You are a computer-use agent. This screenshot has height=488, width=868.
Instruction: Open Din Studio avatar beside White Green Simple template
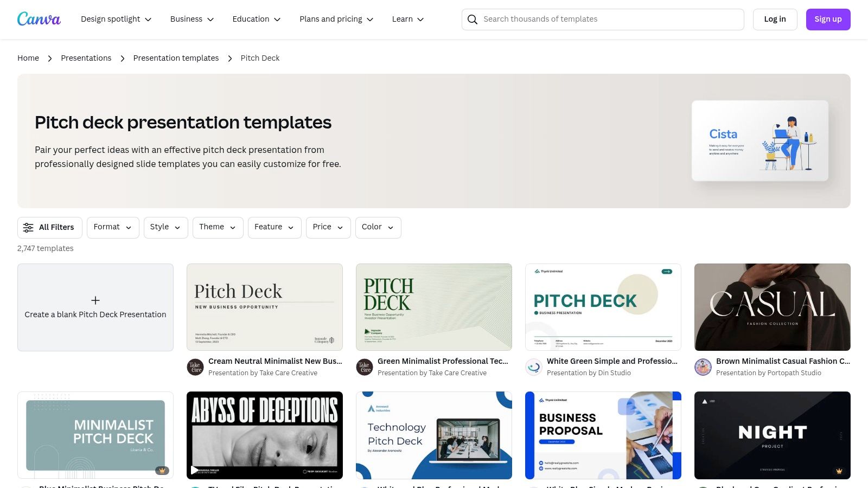click(x=534, y=367)
